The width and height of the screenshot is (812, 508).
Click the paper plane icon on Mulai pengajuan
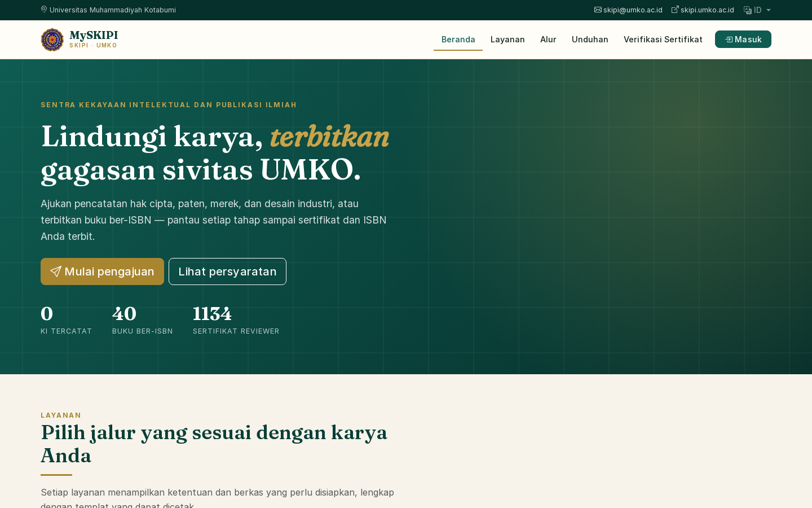point(56,271)
